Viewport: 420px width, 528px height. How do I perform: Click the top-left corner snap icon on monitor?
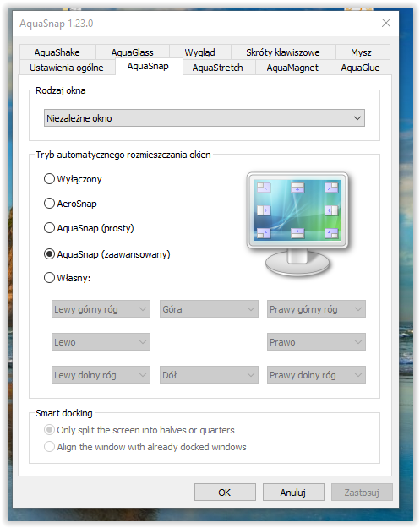point(264,188)
